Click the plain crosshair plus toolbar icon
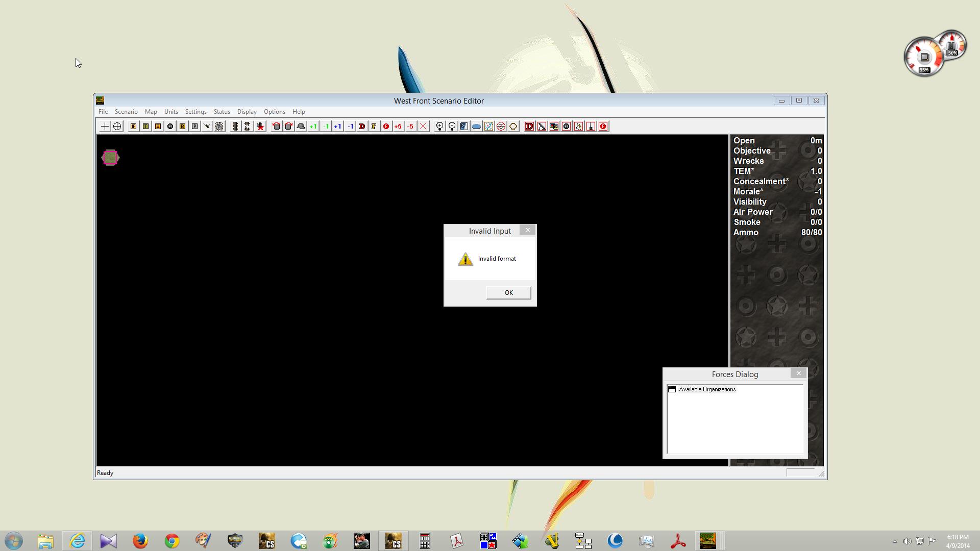The width and height of the screenshot is (980, 551). pyautogui.click(x=105, y=127)
